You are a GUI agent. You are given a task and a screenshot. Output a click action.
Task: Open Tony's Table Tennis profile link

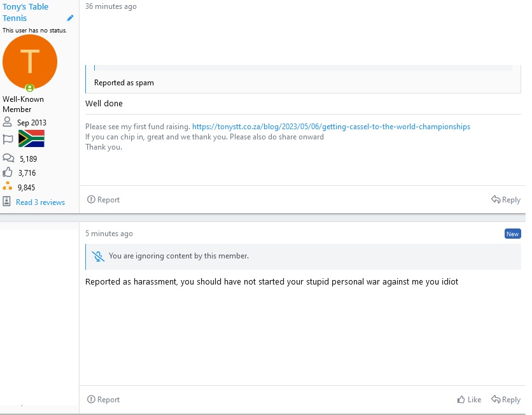pyautogui.click(x=25, y=12)
